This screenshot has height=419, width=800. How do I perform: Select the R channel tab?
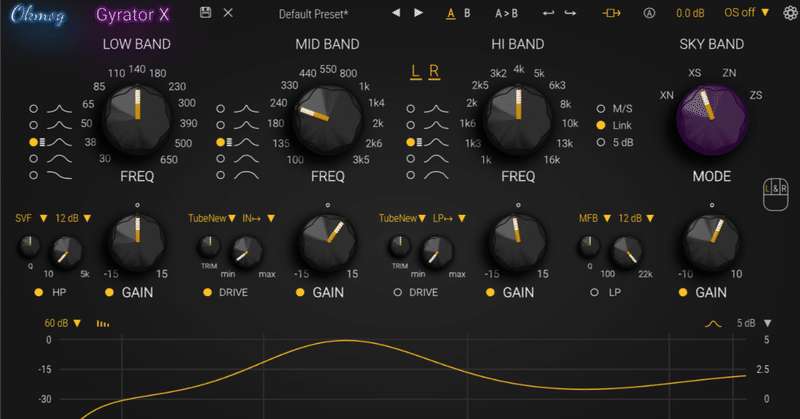[434, 72]
